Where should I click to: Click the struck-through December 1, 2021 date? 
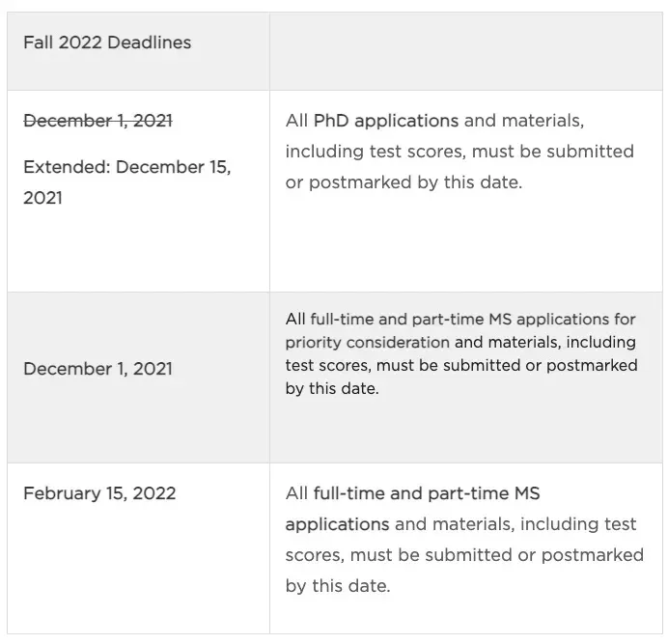point(97,121)
